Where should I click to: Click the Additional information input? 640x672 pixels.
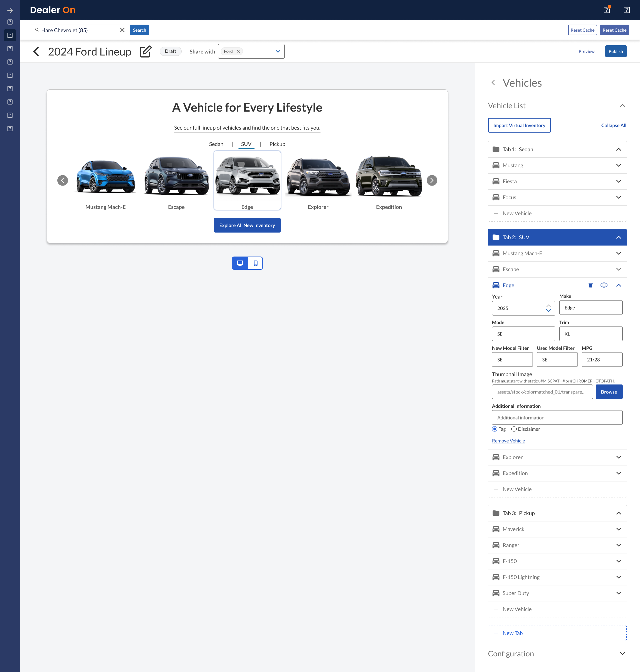click(x=557, y=418)
